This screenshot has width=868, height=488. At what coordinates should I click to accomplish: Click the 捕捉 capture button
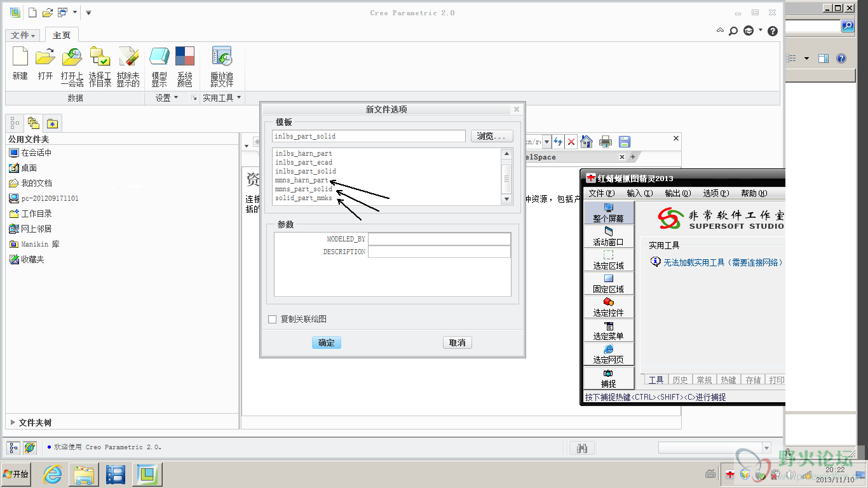tap(608, 378)
